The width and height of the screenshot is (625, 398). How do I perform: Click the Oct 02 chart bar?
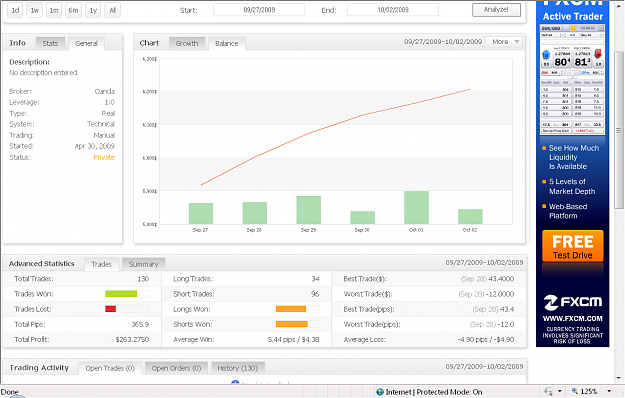[470, 216]
